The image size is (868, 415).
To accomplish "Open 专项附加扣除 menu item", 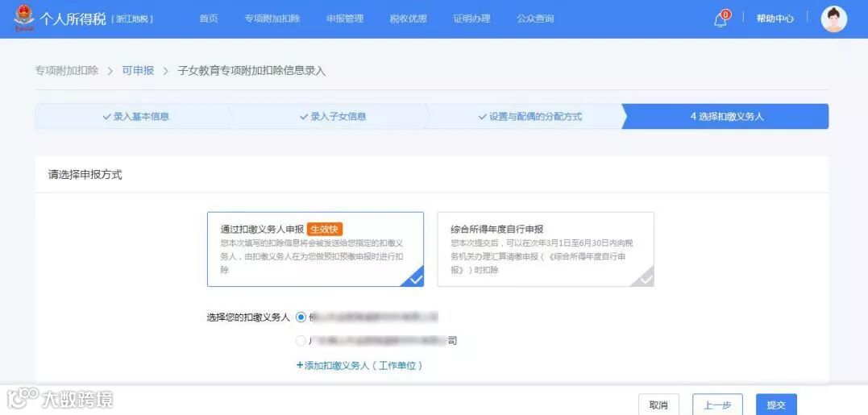I will click(272, 19).
